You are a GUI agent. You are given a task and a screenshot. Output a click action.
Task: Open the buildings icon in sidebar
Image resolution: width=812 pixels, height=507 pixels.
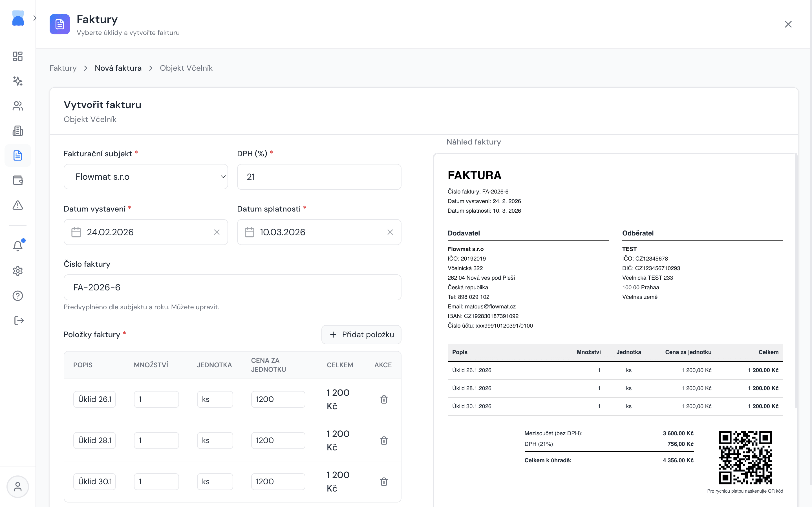17,131
